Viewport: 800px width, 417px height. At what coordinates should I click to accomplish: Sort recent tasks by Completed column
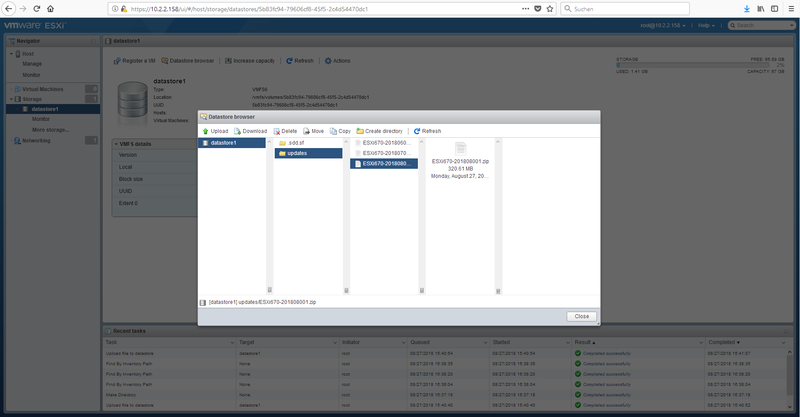tap(723, 342)
